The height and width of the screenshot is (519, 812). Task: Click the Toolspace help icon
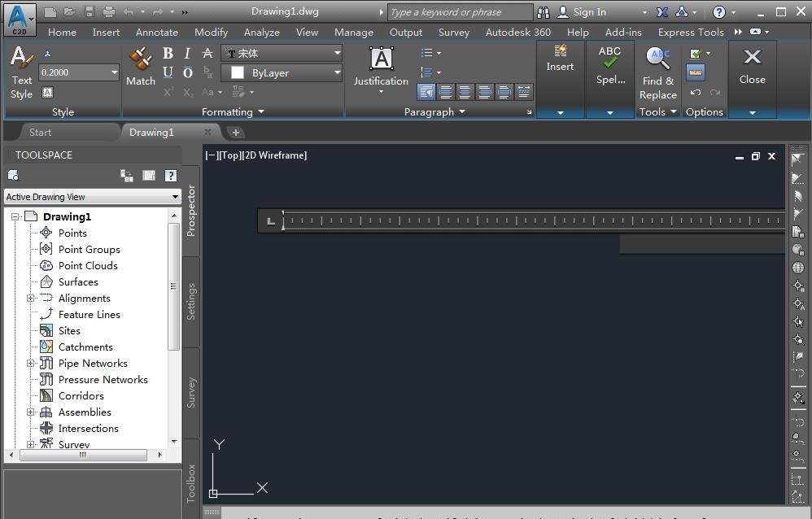170,176
